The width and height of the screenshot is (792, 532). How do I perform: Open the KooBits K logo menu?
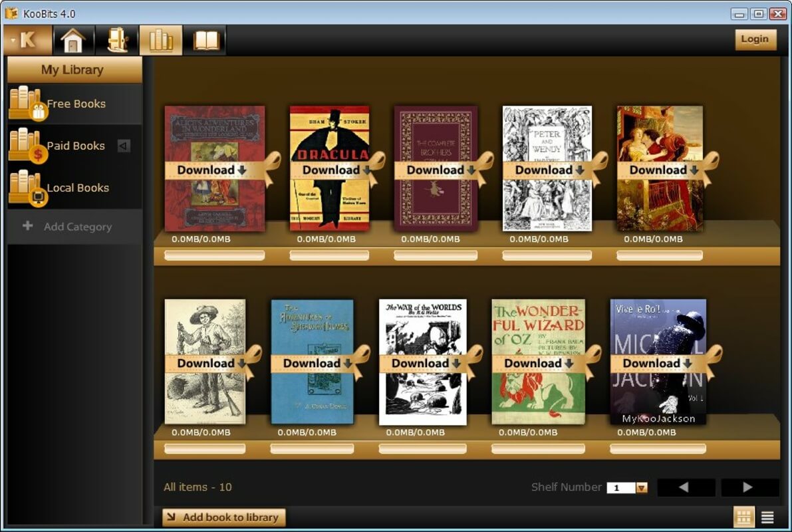(x=27, y=40)
